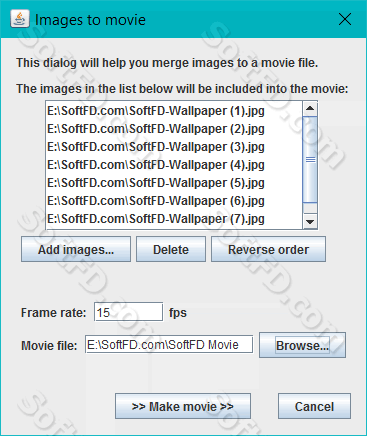367x436 pixels.
Task: Click the image list scrollbar thumb
Action: (x=310, y=159)
